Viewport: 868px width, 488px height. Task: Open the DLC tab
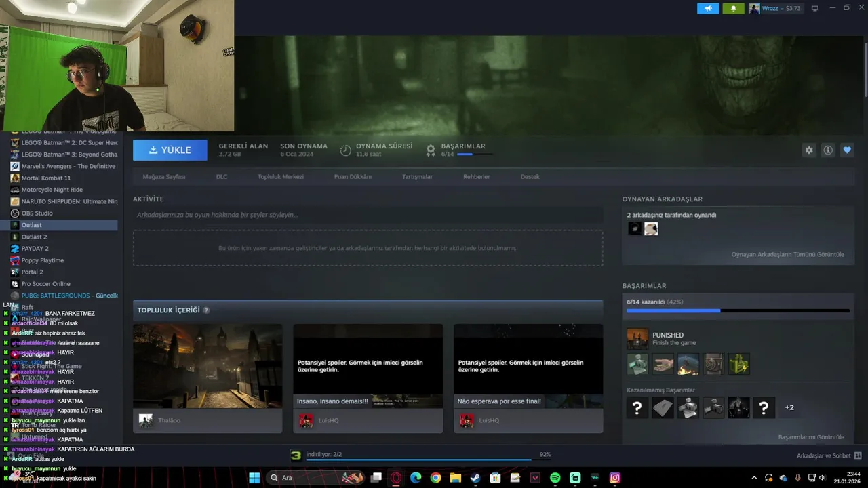[222, 177]
